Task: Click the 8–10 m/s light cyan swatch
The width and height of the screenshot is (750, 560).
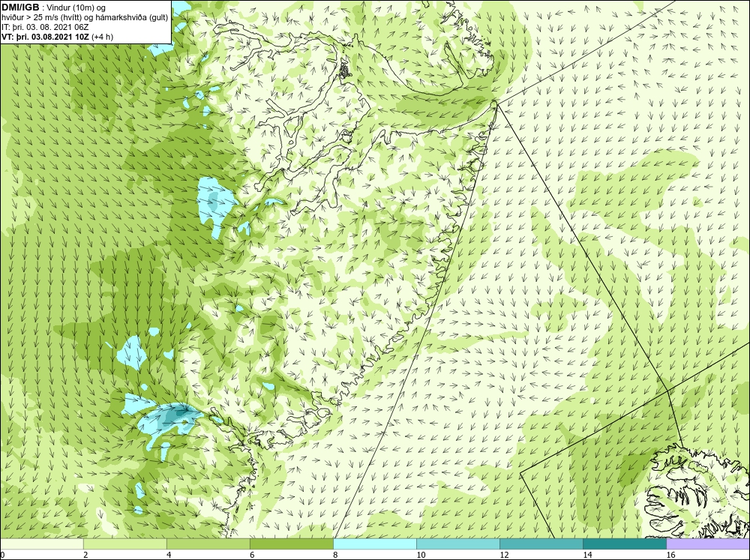Action: (x=375, y=544)
